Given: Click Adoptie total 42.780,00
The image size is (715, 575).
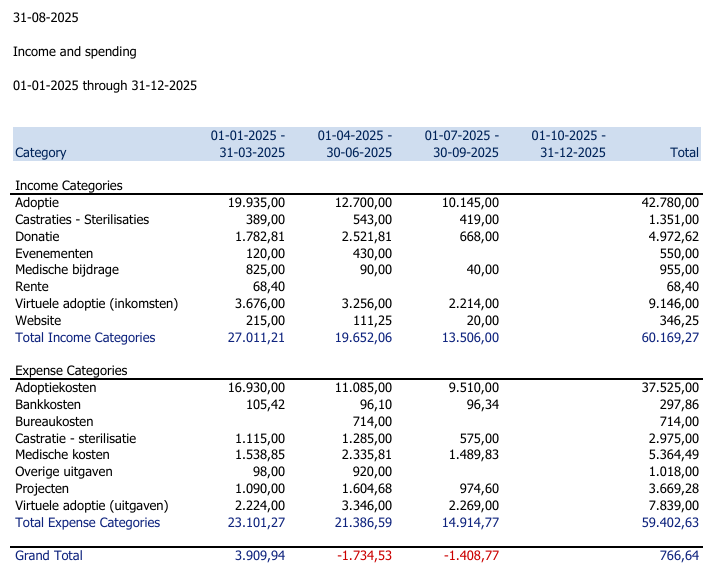Looking at the screenshot, I should coord(670,202).
